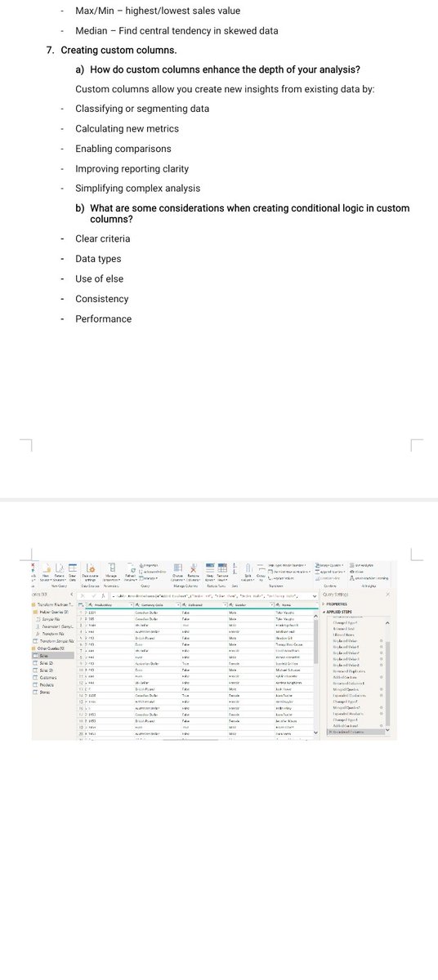
Task: Open Gender column filter dropdown
Action: pos(272,604)
